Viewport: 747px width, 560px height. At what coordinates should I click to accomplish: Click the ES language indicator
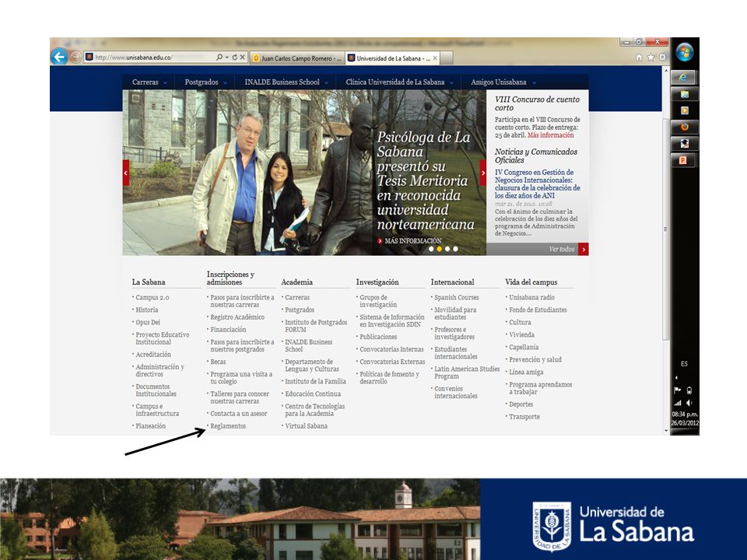click(x=684, y=364)
